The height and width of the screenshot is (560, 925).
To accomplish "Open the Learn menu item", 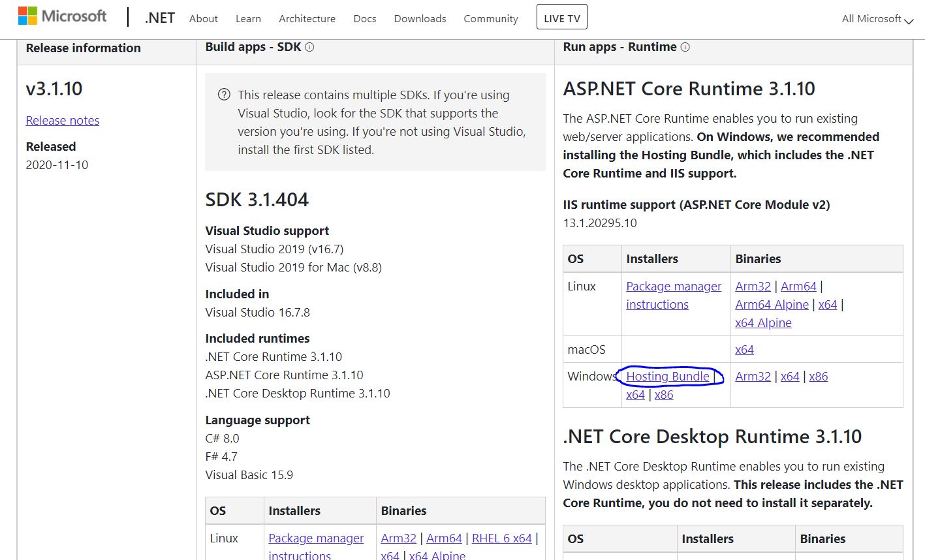I will coord(248,19).
